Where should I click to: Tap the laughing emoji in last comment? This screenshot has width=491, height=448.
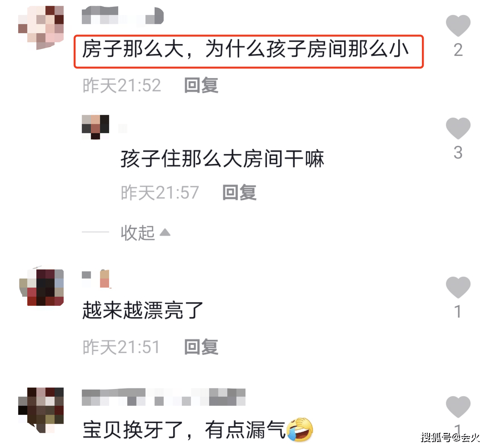(300, 429)
